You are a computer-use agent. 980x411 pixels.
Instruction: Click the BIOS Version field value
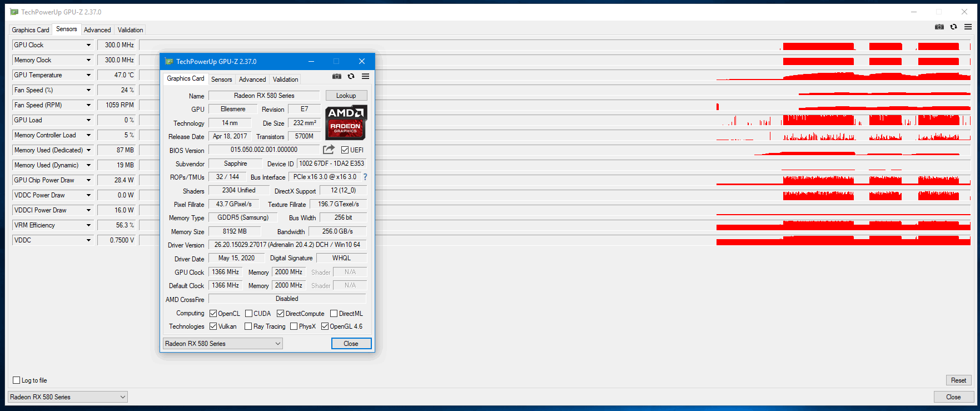(264, 150)
